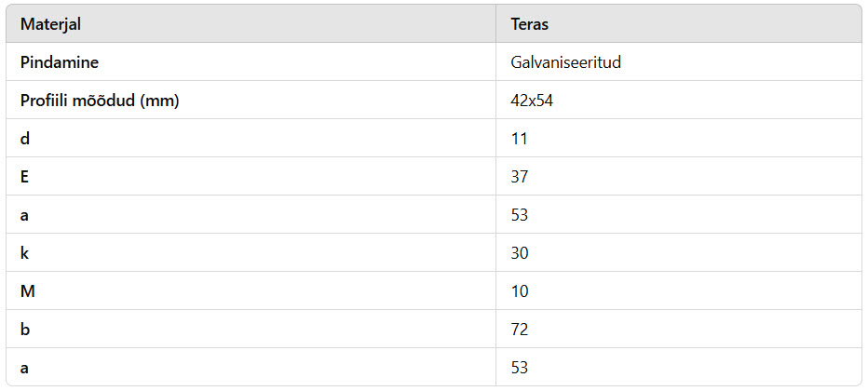Select the Galvaniseeritud value
Image resolution: width=868 pixels, height=391 pixels.
(x=565, y=62)
